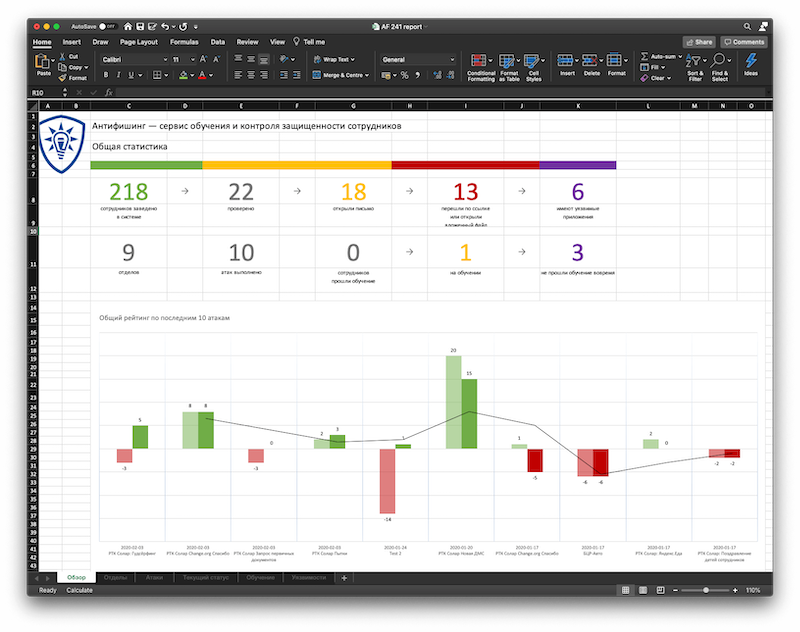Screen dimensions: 800x632
Task: Click the Paste clipboard icon
Action: [44, 62]
